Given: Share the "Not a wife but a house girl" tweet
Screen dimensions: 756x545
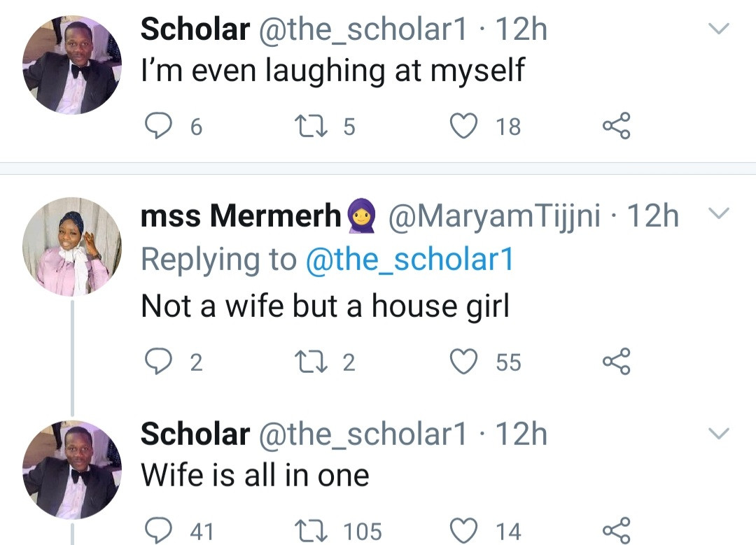Looking at the screenshot, I should [617, 362].
